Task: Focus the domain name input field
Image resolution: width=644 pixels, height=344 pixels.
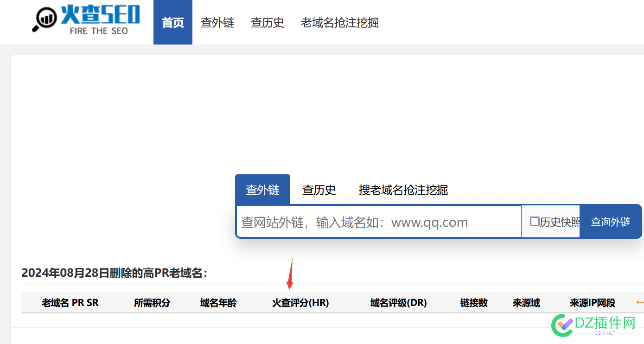Action: tap(379, 222)
